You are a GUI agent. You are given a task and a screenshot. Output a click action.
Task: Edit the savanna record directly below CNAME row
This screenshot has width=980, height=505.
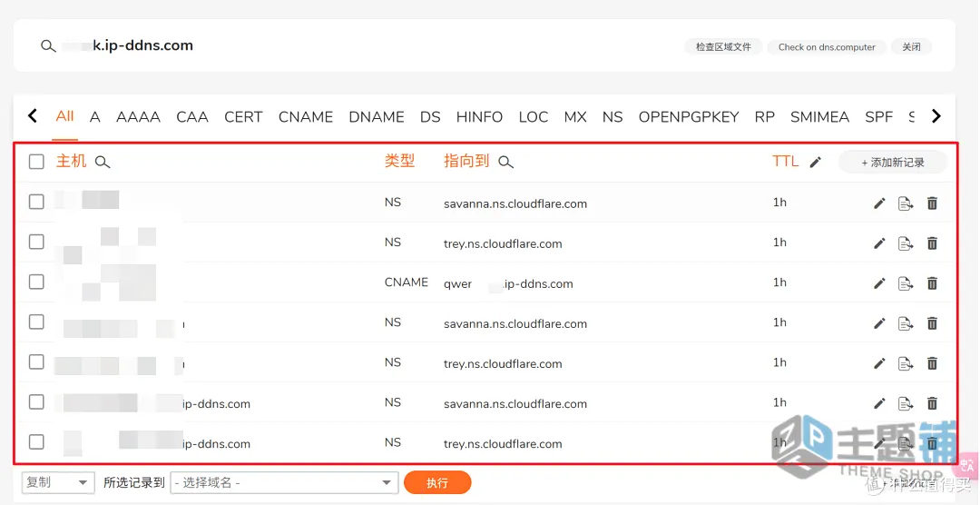tap(879, 323)
